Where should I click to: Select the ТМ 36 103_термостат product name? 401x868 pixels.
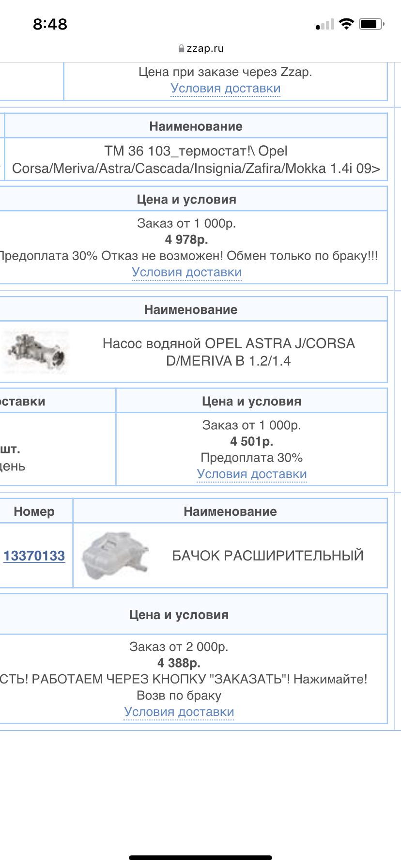[196, 160]
